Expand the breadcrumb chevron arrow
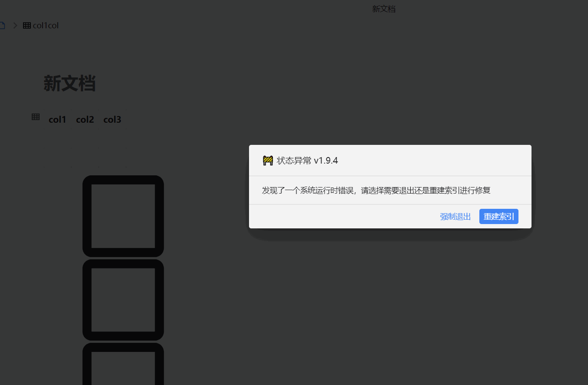This screenshot has height=385, width=588. (14, 25)
